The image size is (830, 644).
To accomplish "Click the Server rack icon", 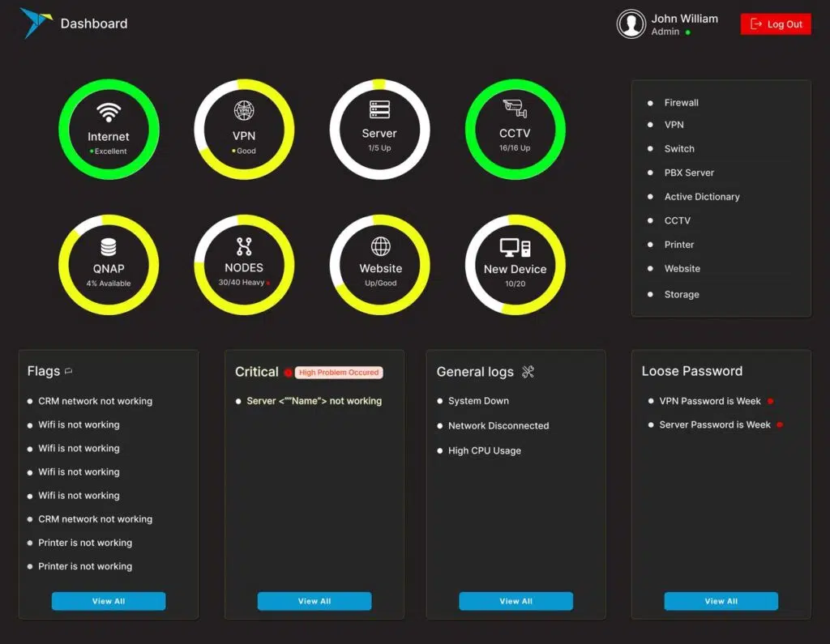I will click(x=379, y=109).
